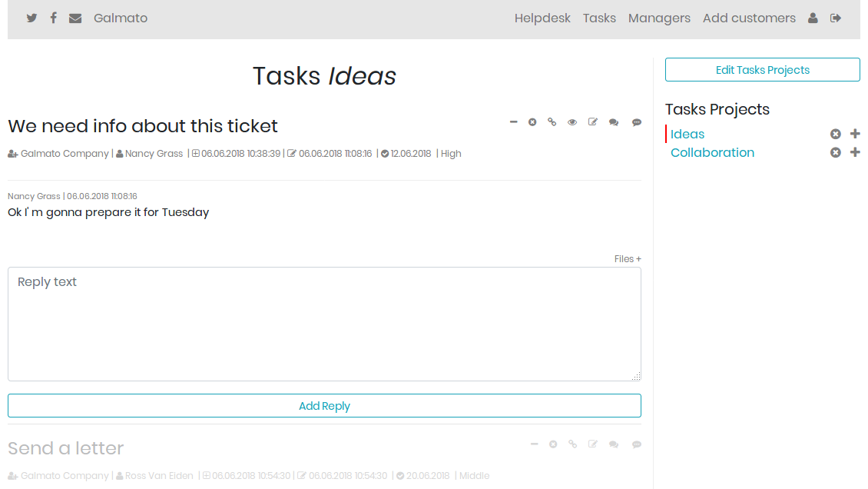The width and height of the screenshot is (868, 489).
Task: Click the envelope email icon
Action: [75, 18]
